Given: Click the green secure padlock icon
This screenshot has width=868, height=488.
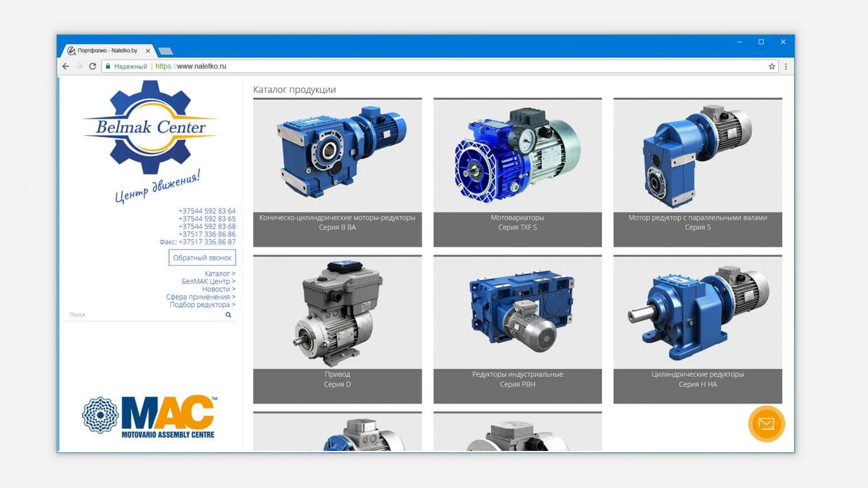Looking at the screenshot, I should pyautogui.click(x=108, y=67).
